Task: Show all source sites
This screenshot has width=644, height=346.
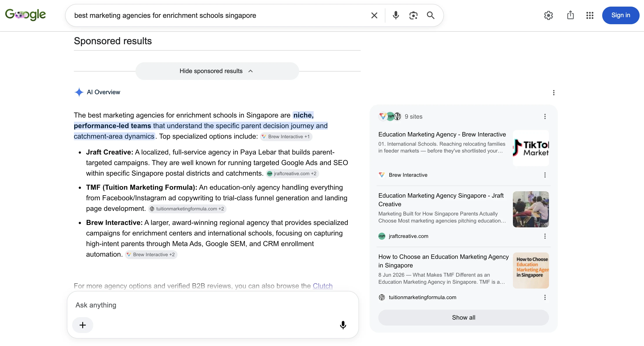Action: click(463, 317)
